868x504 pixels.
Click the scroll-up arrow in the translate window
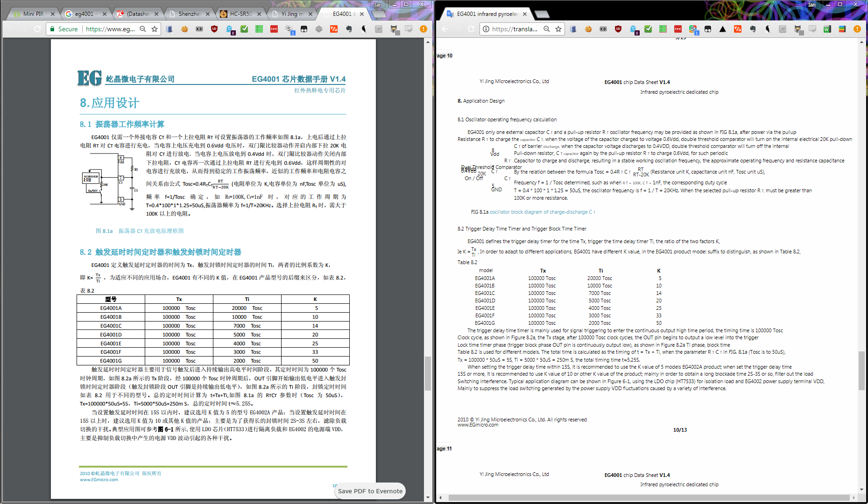click(861, 42)
